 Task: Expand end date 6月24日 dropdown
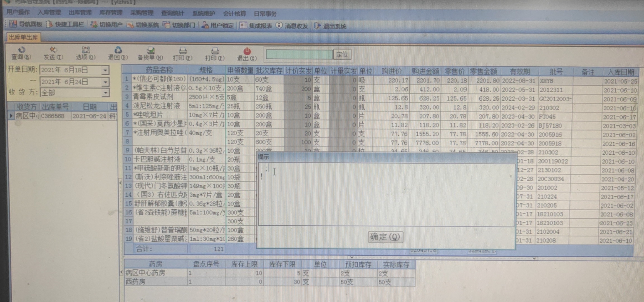click(x=105, y=82)
